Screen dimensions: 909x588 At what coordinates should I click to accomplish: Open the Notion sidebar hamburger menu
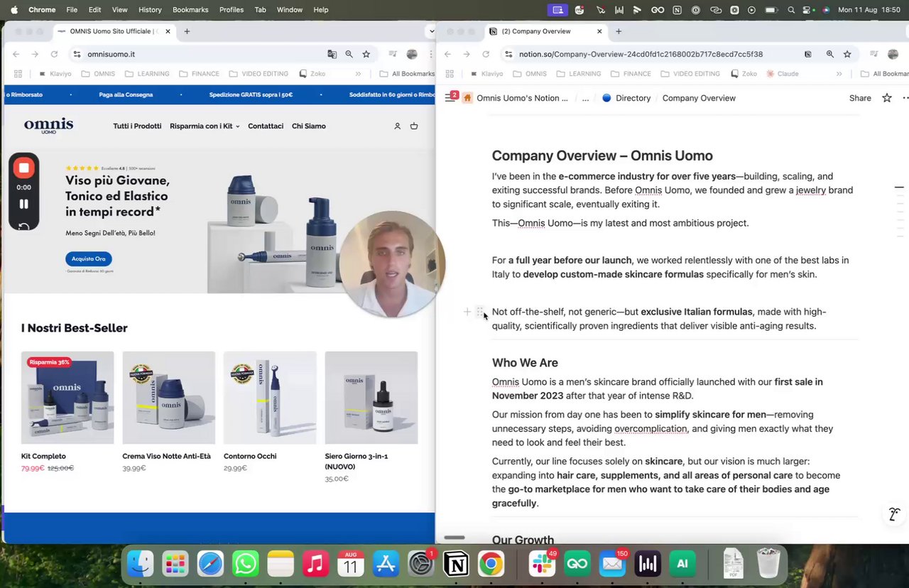coord(450,98)
